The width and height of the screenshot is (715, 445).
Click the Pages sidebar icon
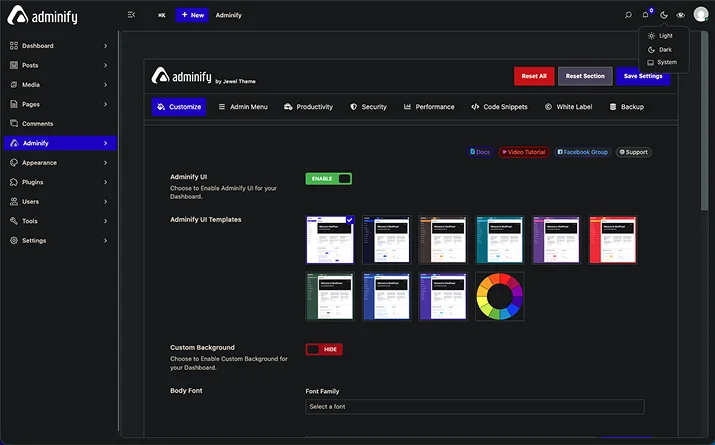(14, 104)
